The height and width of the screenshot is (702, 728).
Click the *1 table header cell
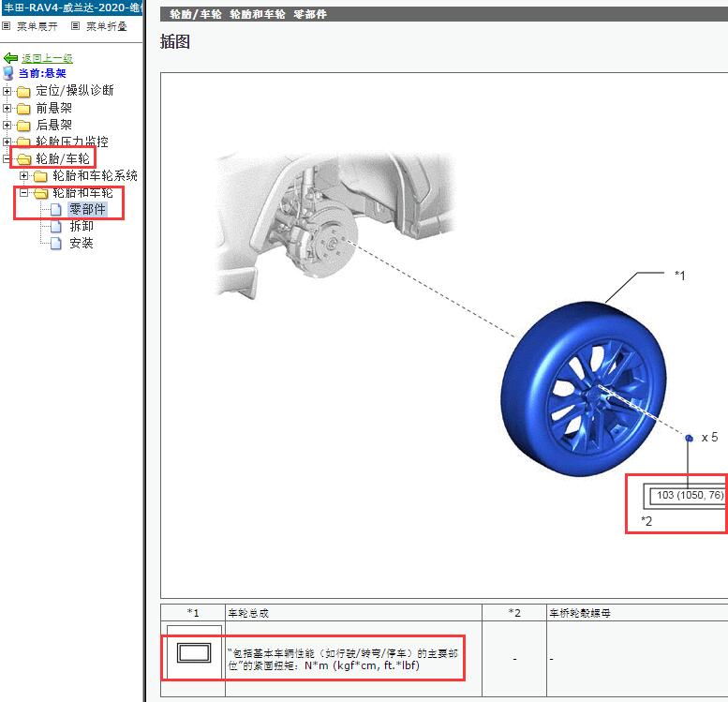click(193, 613)
